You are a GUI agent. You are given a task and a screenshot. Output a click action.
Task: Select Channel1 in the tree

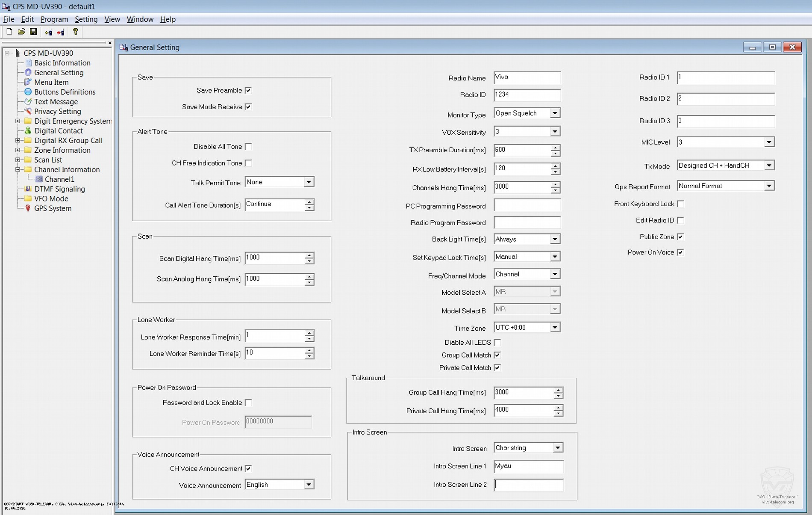tap(59, 179)
